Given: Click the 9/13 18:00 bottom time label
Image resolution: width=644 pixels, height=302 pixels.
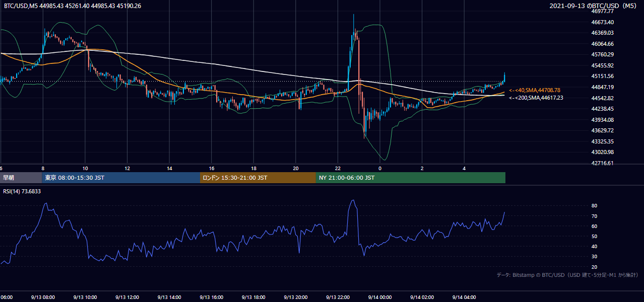Looking at the screenshot, I should pyautogui.click(x=253, y=297).
